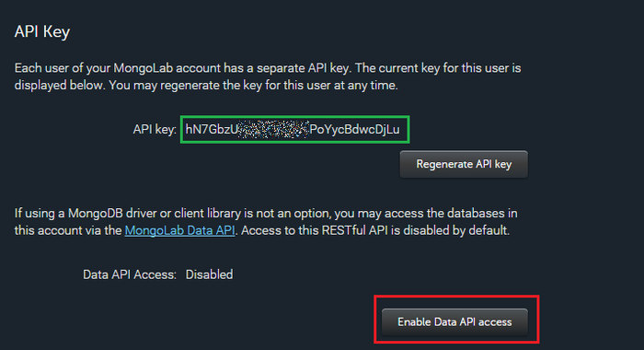Screen dimensions: 644x350
Task: Click the API Key section heading
Action: click(x=42, y=31)
